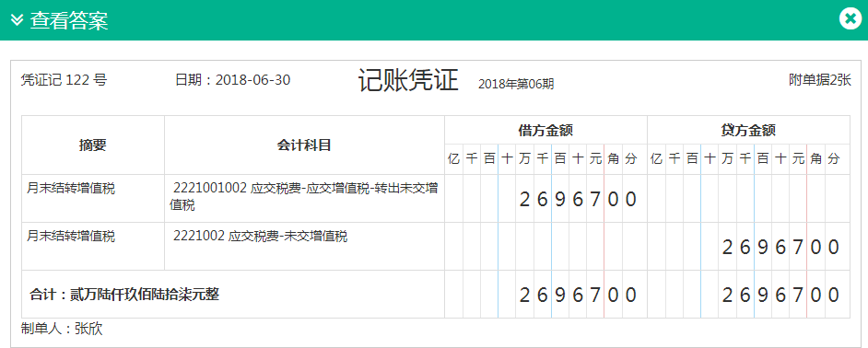The image size is (868, 348).
Task: Collapse the 查看答案 panel with the chevron icon
Action: click(18, 20)
